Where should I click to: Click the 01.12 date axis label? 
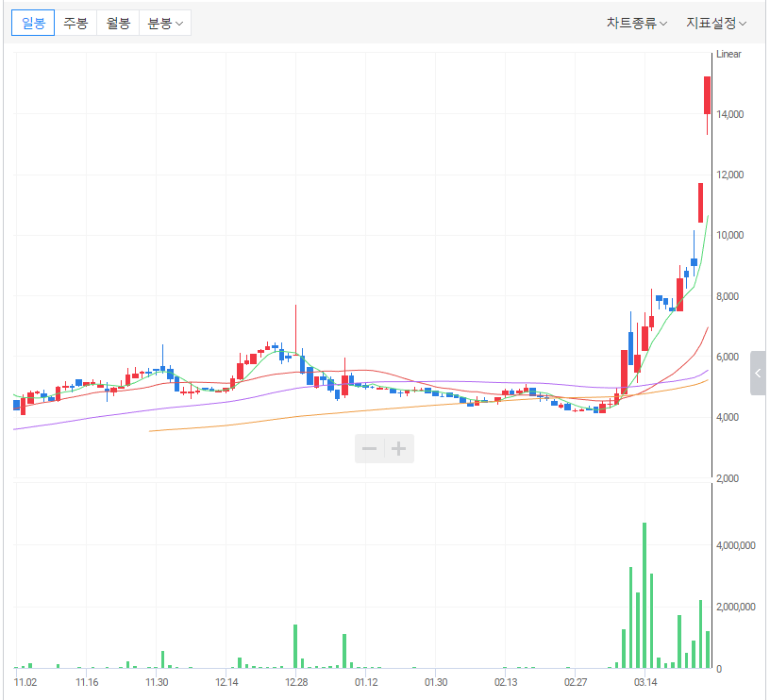pos(366,682)
